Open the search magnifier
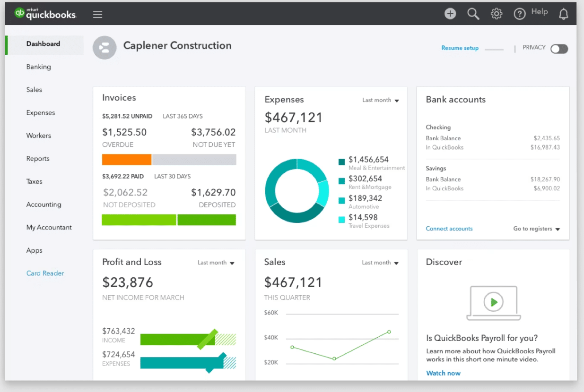Image resolution: width=584 pixels, height=392 pixels. 473,13
